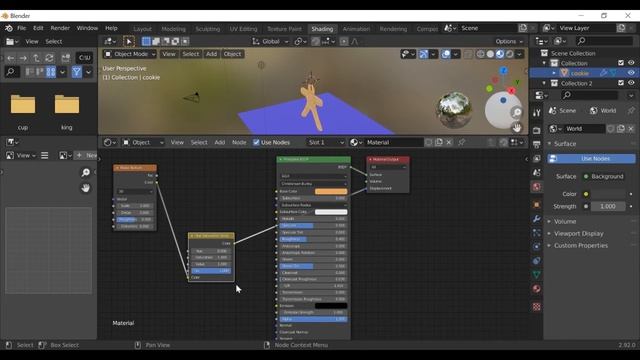This screenshot has height=360, width=640.
Task: Open the Window menu
Action: pyautogui.click(x=87, y=28)
